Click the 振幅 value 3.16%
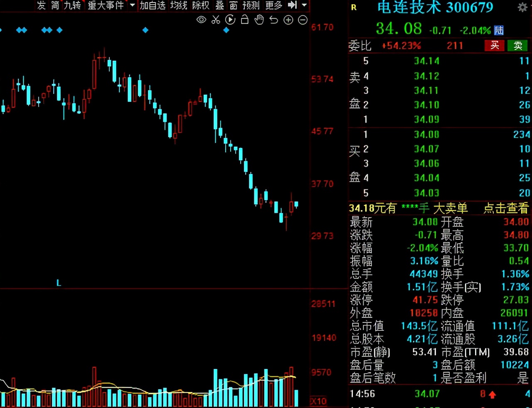Screen dimensions: 532x408 click(424, 261)
